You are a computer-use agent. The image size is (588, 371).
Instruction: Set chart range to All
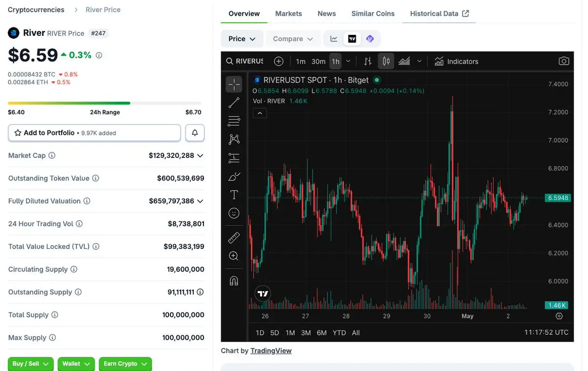[356, 333]
